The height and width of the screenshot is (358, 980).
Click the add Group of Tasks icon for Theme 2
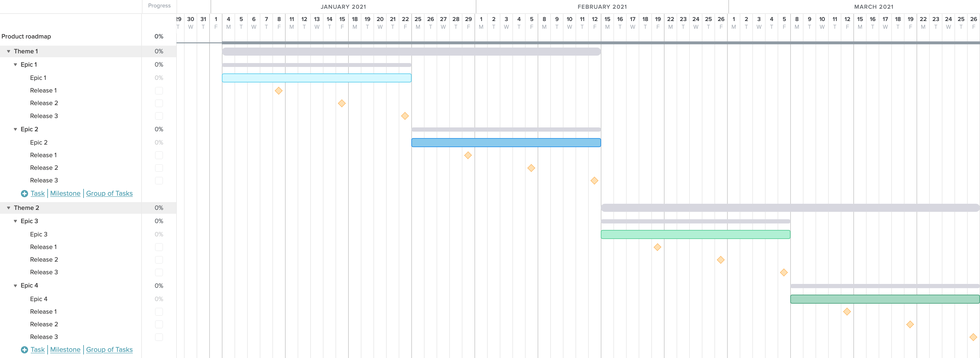(109, 349)
